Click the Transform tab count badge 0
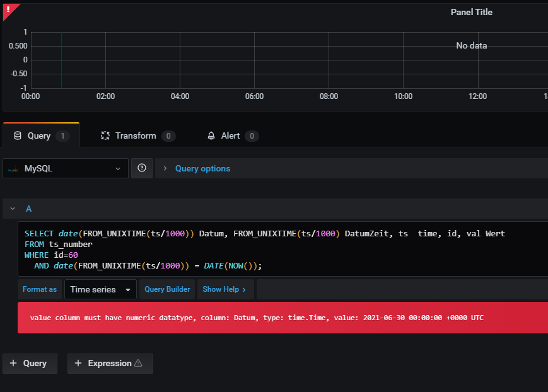The image size is (548, 392). [168, 136]
